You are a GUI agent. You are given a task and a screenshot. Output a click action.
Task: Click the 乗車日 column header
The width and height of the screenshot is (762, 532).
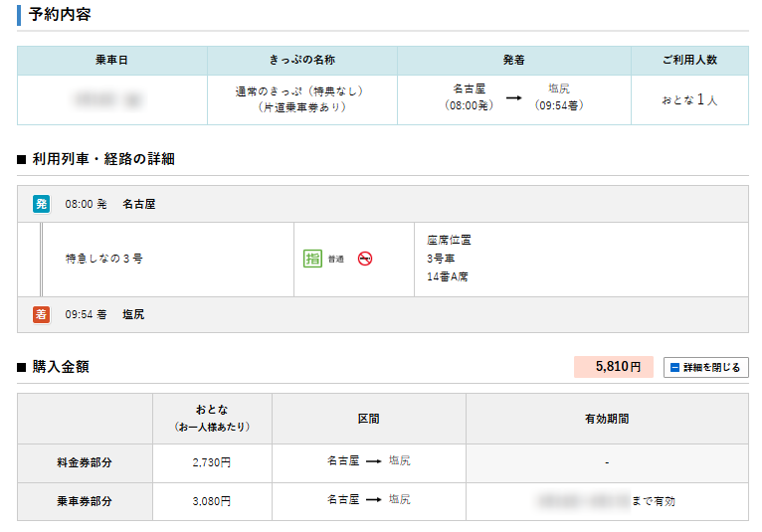pyautogui.click(x=111, y=61)
